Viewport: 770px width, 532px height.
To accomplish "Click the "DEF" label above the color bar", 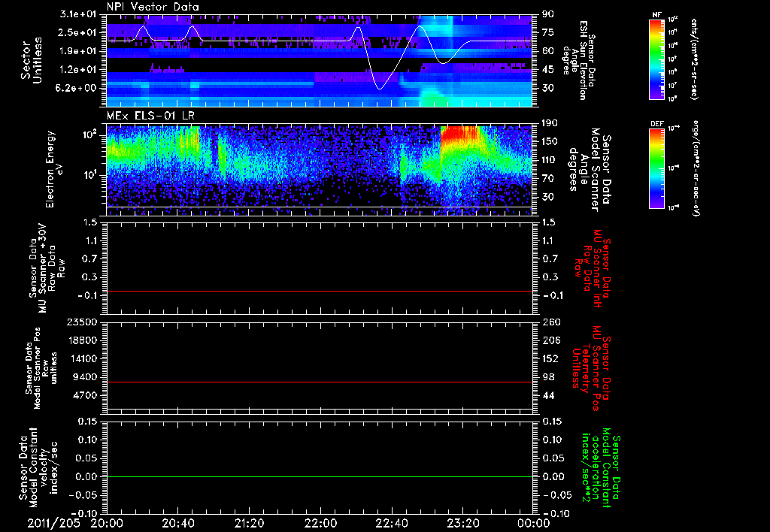I will [656, 124].
